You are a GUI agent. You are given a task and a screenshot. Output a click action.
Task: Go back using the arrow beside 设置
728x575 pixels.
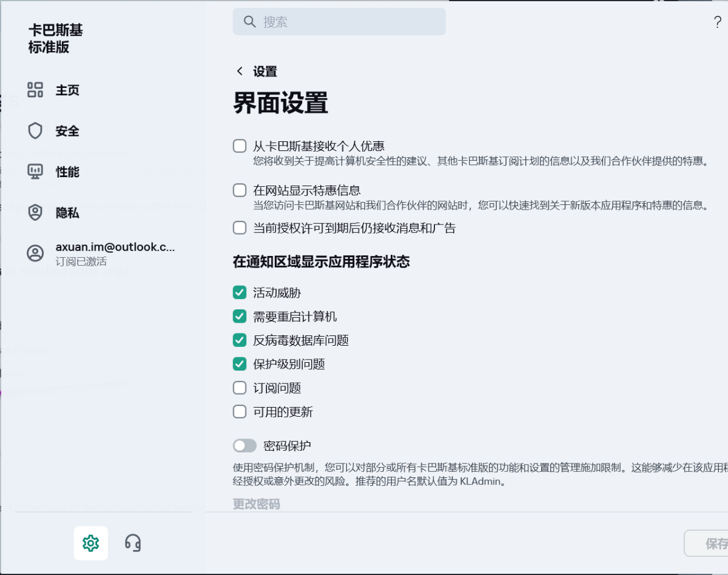(240, 72)
